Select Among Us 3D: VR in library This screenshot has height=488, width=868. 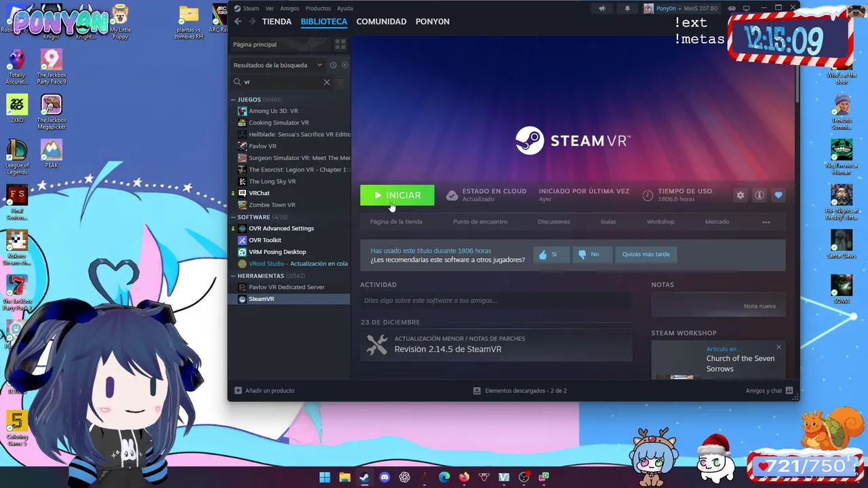[x=290, y=111]
